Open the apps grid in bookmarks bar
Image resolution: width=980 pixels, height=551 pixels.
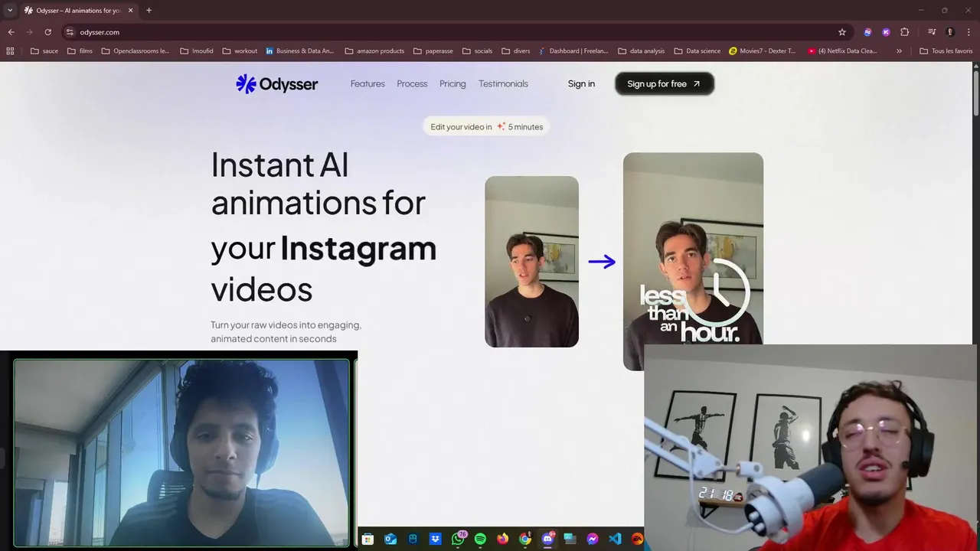pos(10,51)
